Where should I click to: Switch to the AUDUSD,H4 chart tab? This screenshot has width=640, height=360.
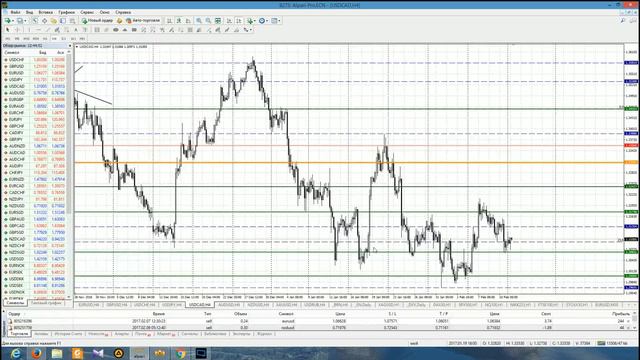(229, 305)
